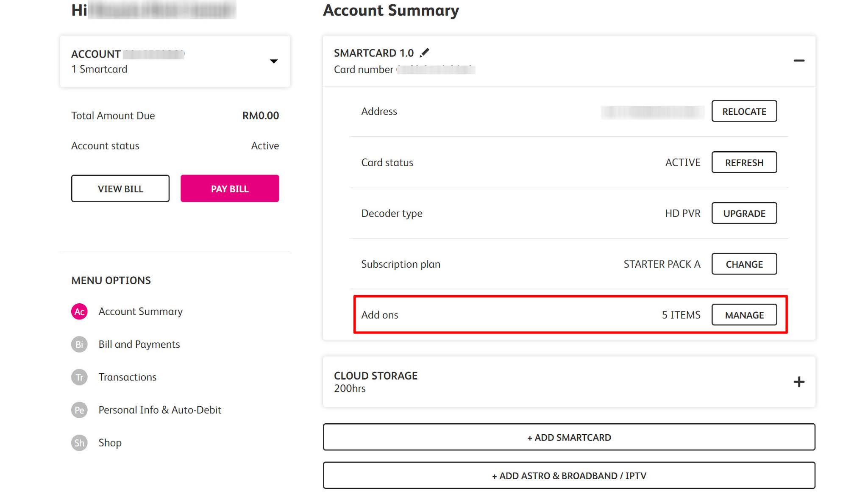
Task: Collapse the Smartcard 1.0 section with minus icon
Action: point(798,61)
